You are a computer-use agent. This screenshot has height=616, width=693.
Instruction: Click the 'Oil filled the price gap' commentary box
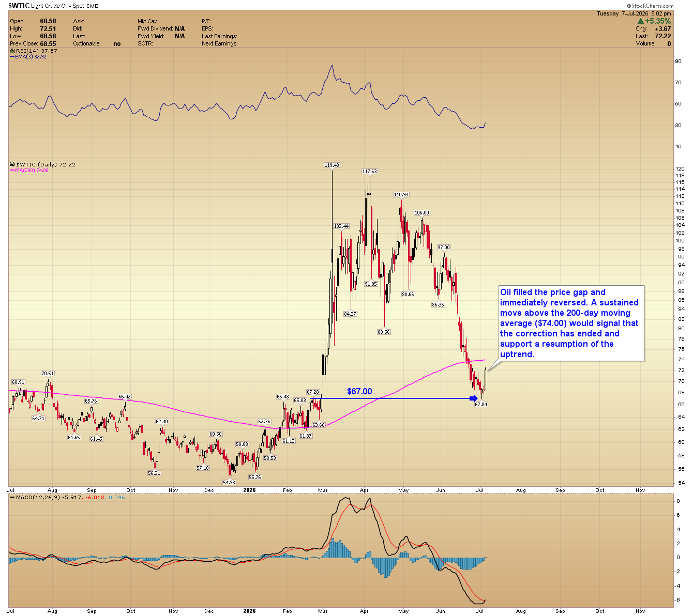coord(571,324)
